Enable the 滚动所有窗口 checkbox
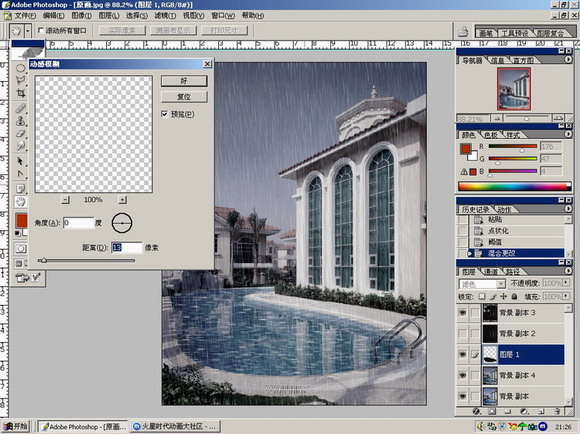This screenshot has width=580, height=434. 41,31
